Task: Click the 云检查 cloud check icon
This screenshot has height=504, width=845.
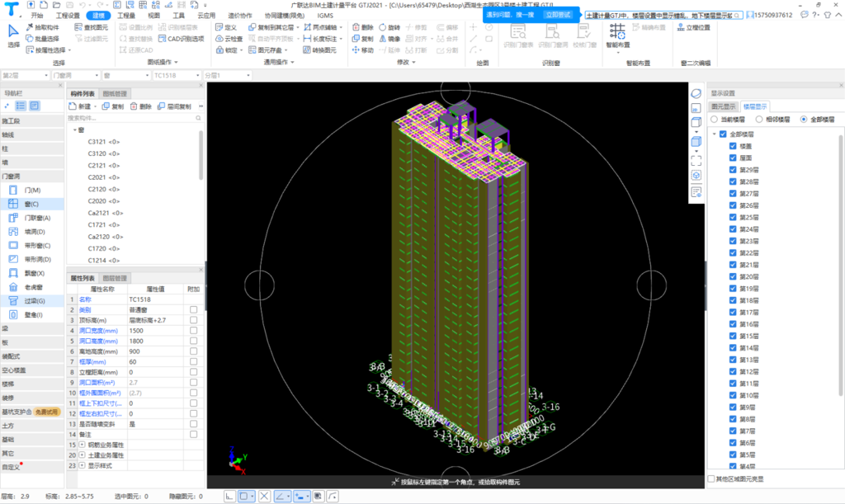Action: (x=229, y=39)
